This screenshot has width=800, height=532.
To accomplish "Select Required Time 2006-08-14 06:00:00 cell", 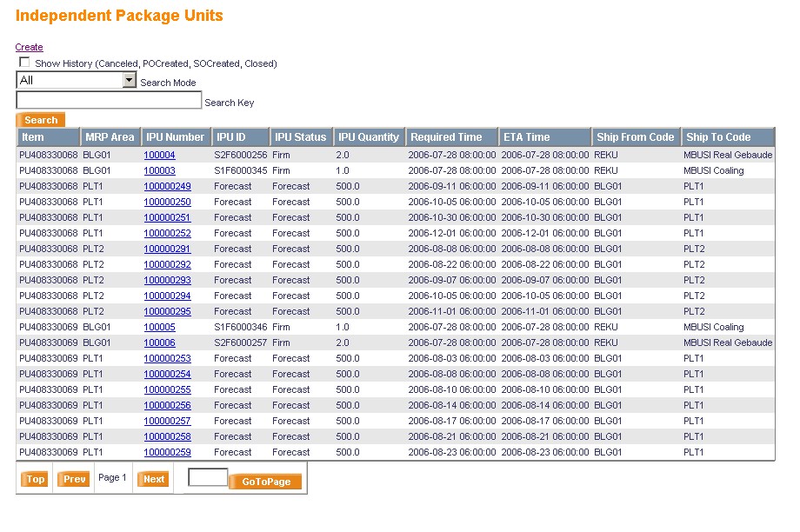I will coord(452,405).
